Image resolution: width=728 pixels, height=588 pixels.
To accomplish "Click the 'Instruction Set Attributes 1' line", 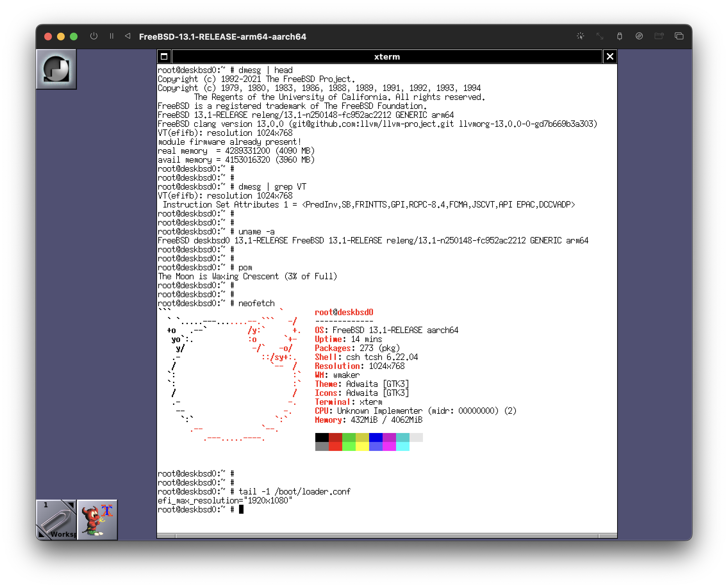I will click(x=369, y=205).
